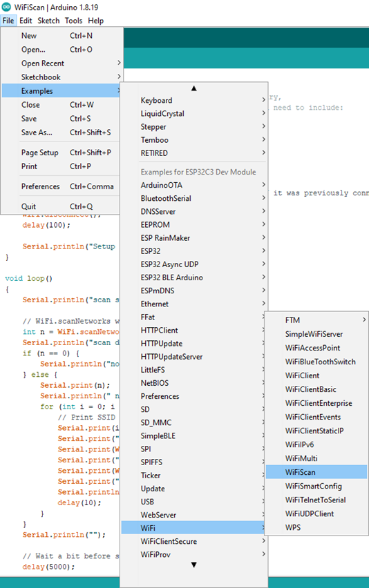Open the WiFiClientEnterprise example
Viewport: 369px width, 588px height.
pos(316,403)
